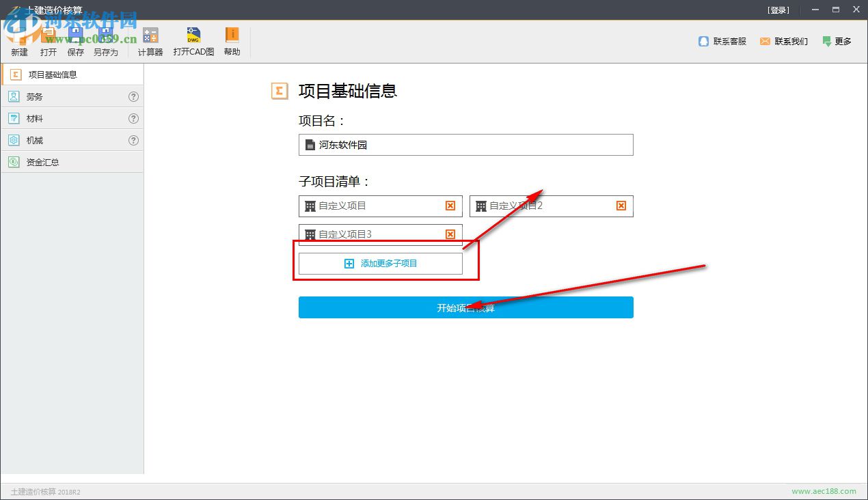868x500 pixels.
Task: Click the [登录] login link
Action: click(778, 10)
